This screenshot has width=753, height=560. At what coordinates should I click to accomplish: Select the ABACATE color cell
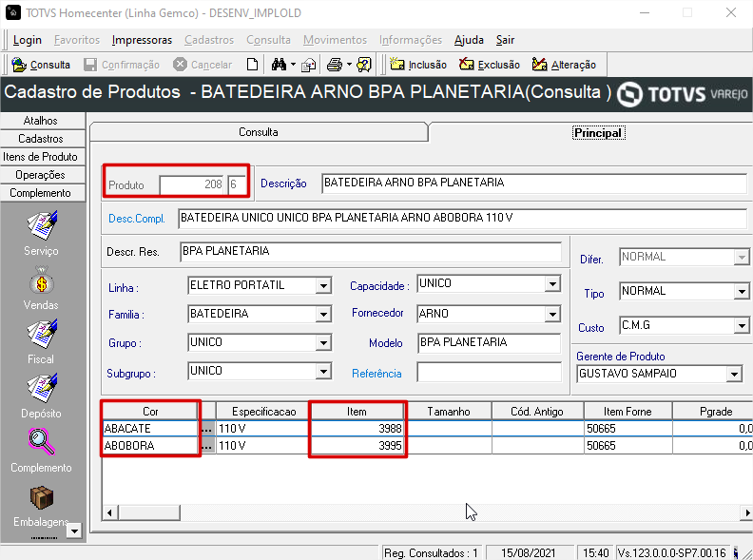pyautogui.click(x=150, y=429)
